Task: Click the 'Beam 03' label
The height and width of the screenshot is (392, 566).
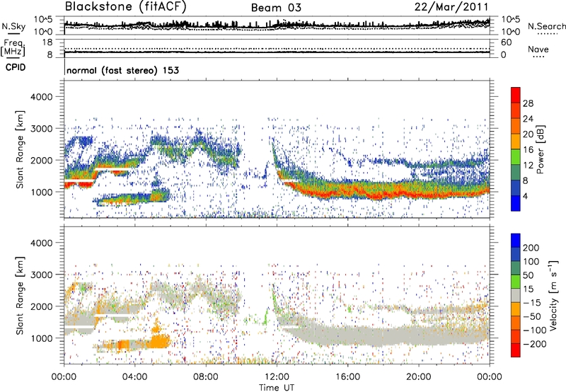Action: [x=276, y=8]
